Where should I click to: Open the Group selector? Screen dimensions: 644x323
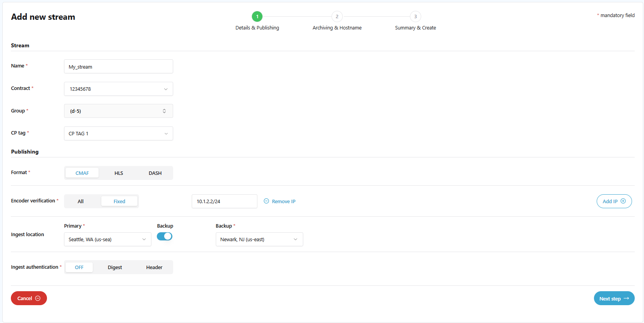click(x=118, y=111)
